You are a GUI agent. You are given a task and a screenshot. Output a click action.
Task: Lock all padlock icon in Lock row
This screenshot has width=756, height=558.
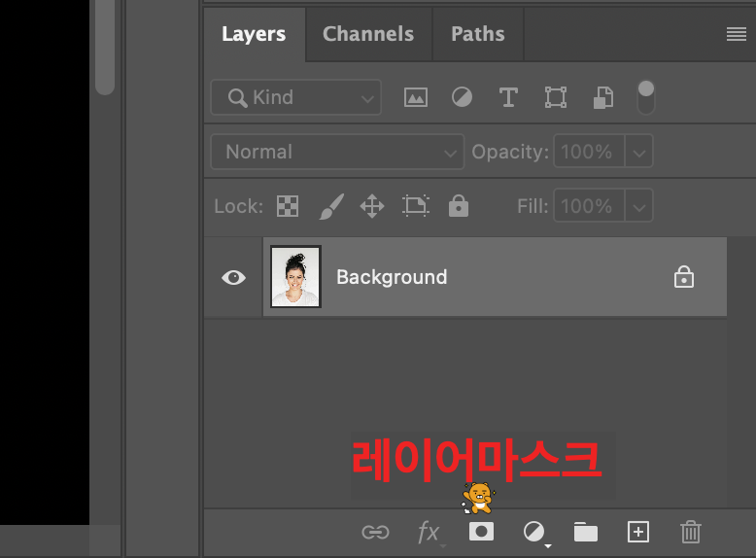pyautogui.click(x=459, y=206)
